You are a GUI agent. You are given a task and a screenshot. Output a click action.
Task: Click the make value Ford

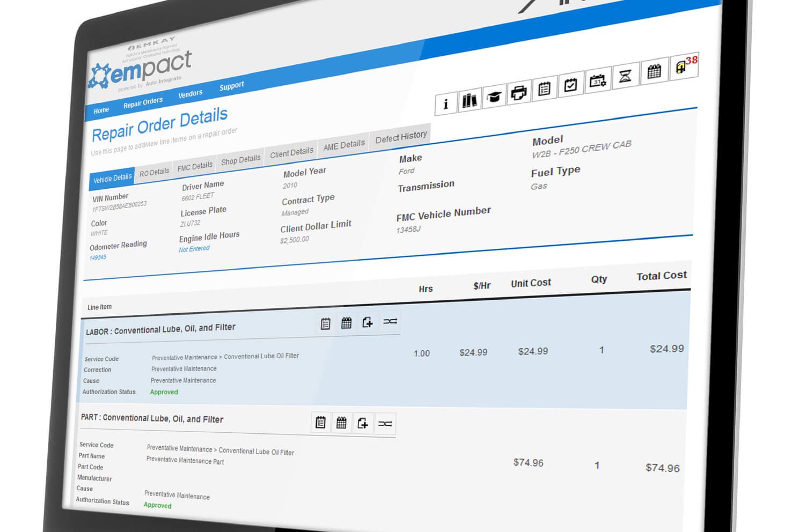pyautogui.click(x=406, y=171)
